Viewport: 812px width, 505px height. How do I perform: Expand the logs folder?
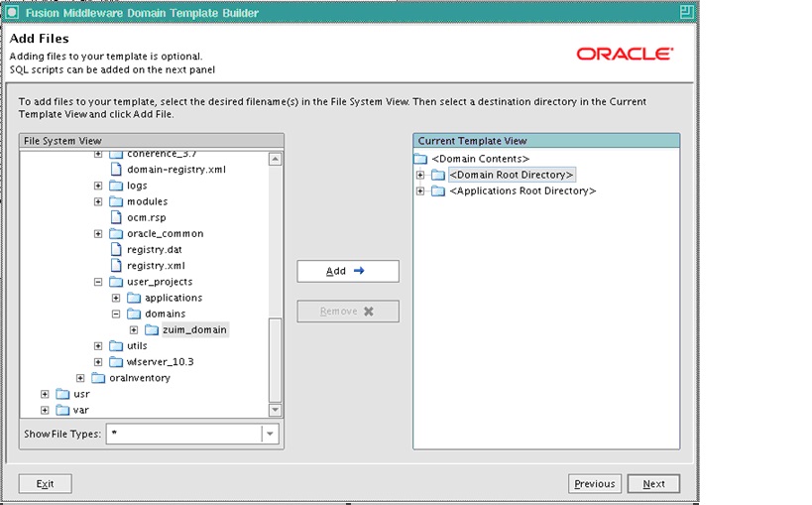coord(98,186)
